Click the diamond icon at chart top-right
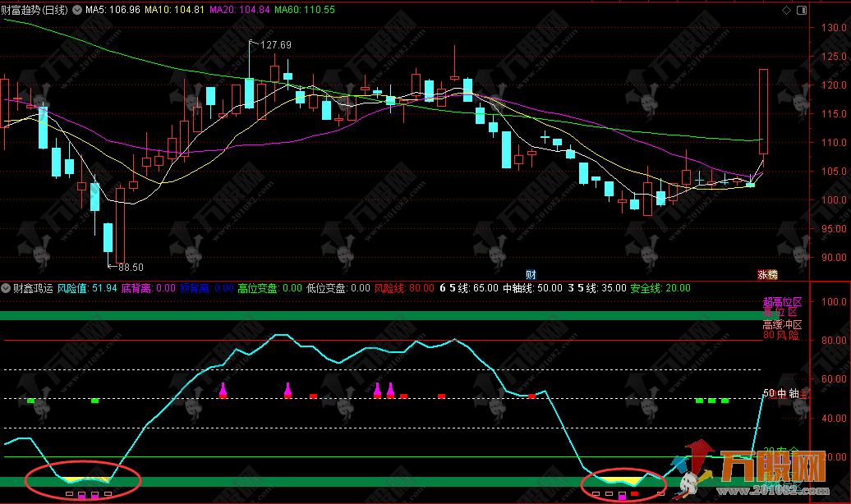The width and height of the screenshot is (851, 504). point(786,10)
